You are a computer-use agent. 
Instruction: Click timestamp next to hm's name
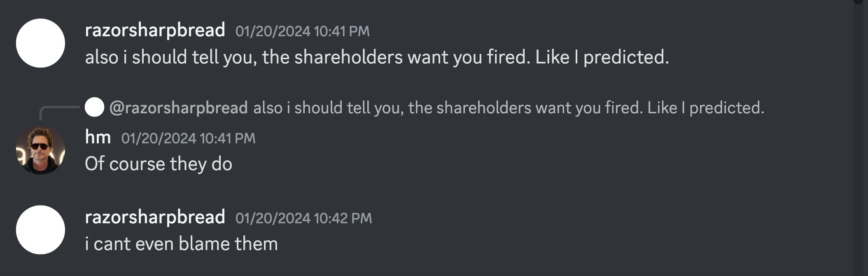point(188,138)
